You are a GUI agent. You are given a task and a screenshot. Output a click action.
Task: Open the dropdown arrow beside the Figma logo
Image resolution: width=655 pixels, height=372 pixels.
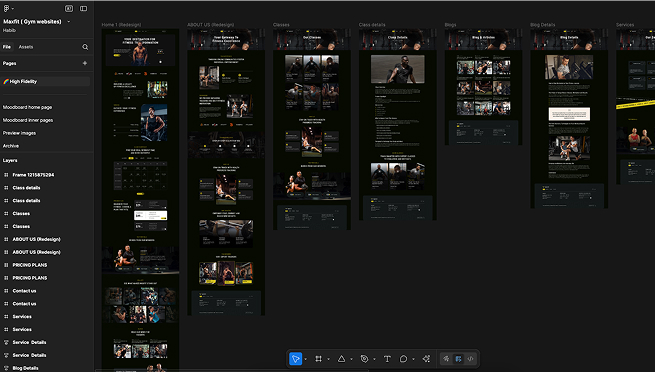(13, 9)
